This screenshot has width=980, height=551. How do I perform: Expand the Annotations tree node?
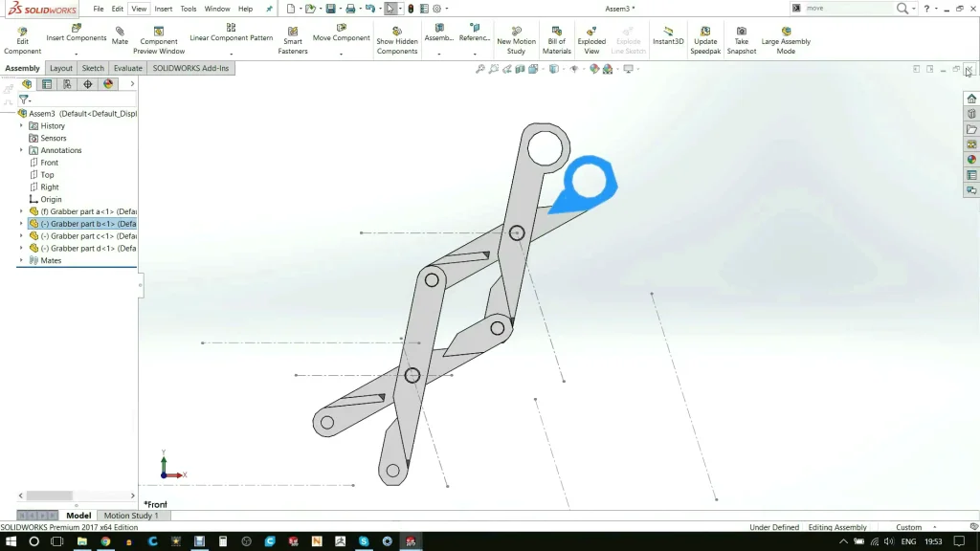(21, 150)
